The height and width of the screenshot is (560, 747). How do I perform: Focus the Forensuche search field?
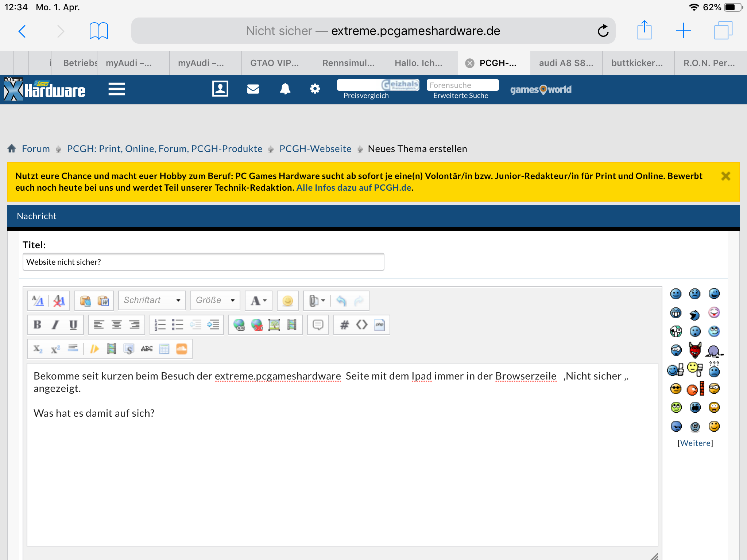(462, 85)
